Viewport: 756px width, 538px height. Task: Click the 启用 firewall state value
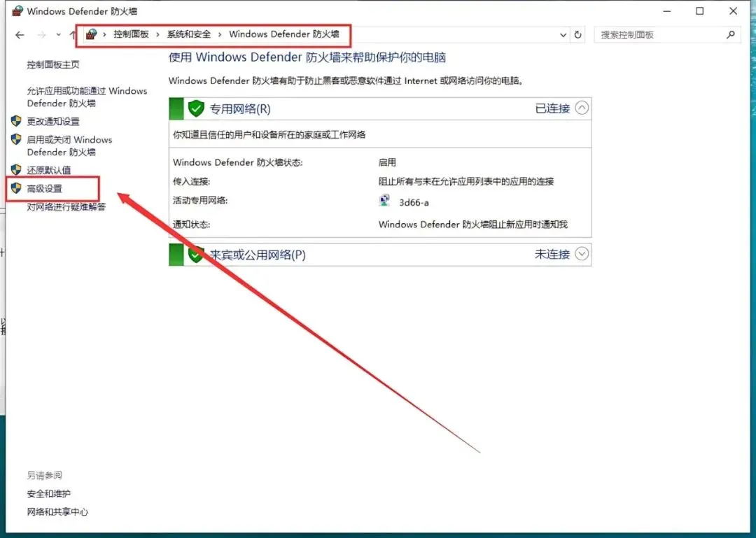point(387,162)
